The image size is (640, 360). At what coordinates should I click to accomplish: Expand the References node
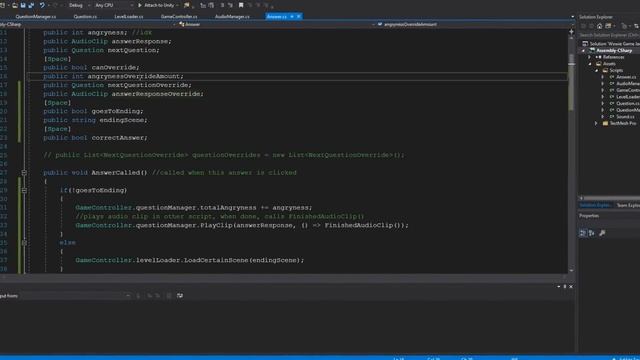tap(590, 57)
